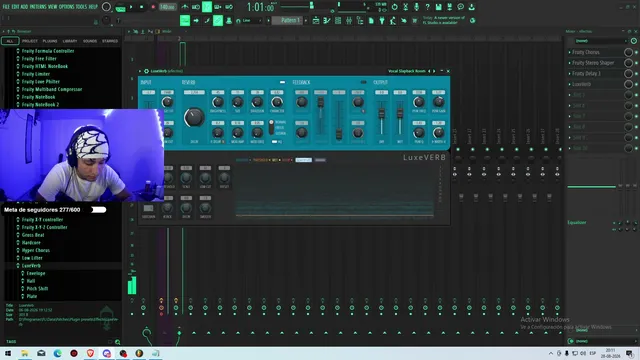Switch browser to the LIBRARY tab
This screenshot has width=640, height=360.
pos(70,41)
